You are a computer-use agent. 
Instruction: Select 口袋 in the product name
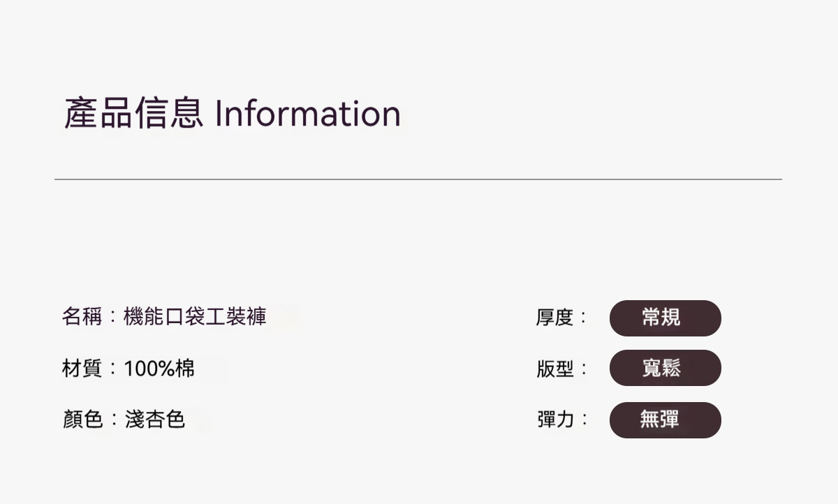coord(184,317)
